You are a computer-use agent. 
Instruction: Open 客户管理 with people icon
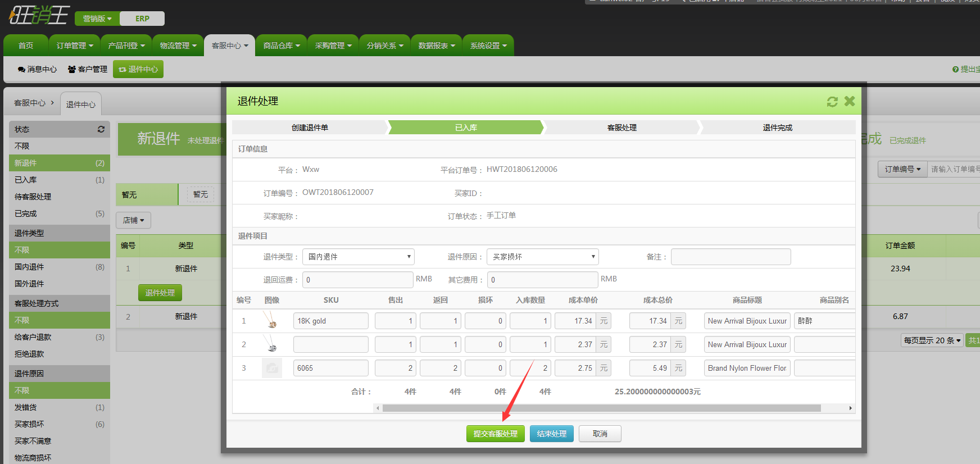click(87, 69)
